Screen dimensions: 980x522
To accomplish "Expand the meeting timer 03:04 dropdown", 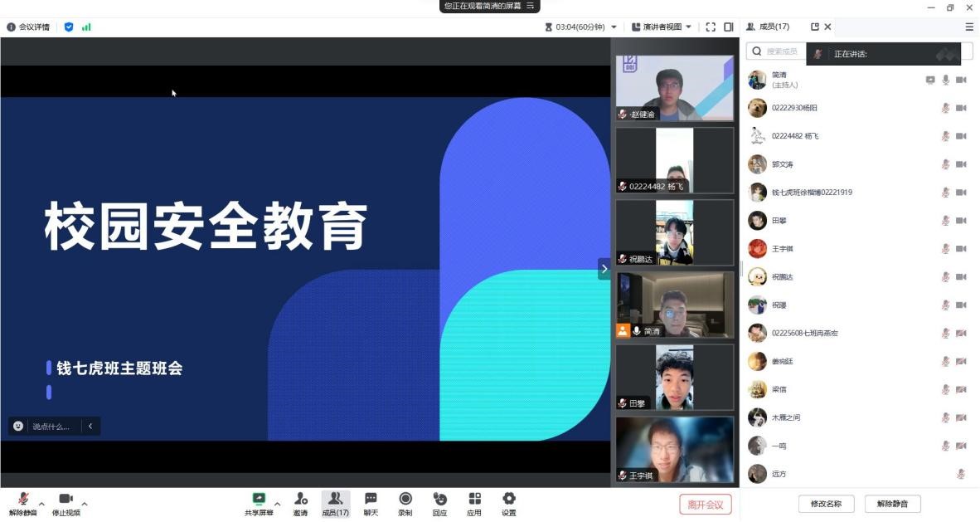I will click(x=614, y=27).
